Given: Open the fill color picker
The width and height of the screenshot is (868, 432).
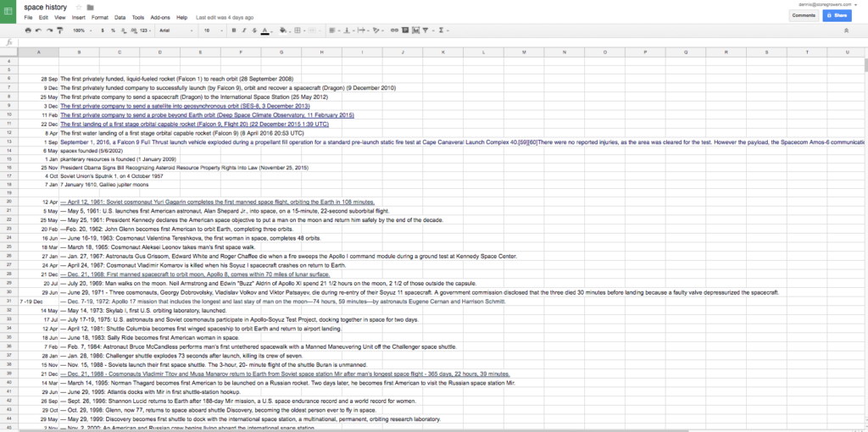Looking at the screenshot, I should point(283,30).
